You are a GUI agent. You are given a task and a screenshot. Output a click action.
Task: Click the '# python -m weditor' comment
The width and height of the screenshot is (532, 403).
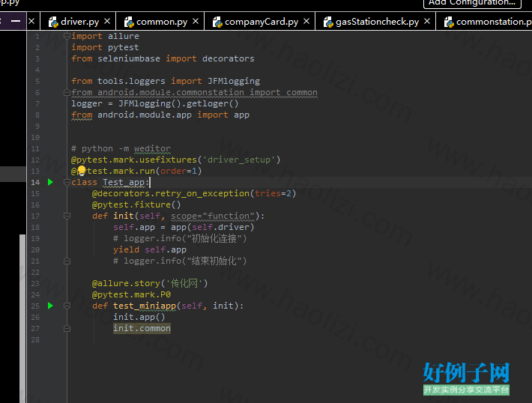(x=121, y=148)
